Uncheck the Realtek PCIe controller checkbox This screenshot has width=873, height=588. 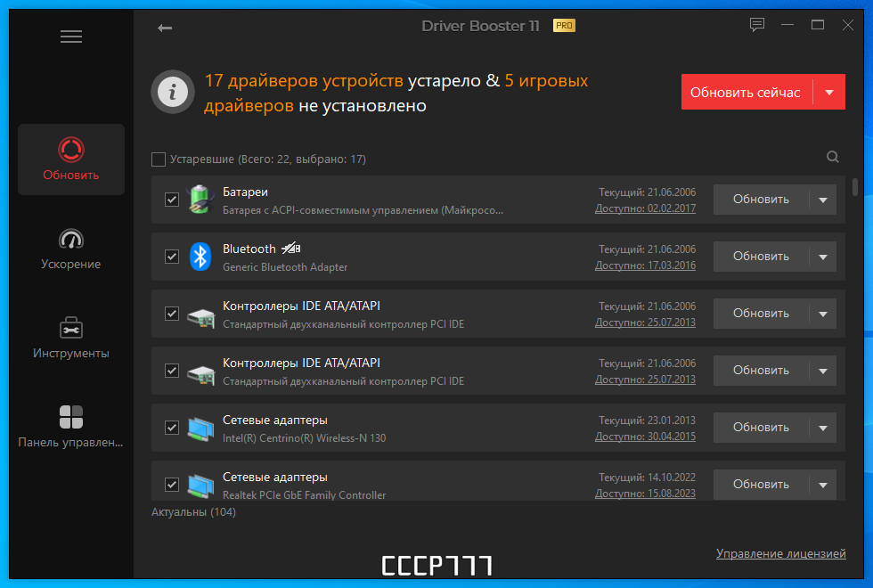click(172, 485)
